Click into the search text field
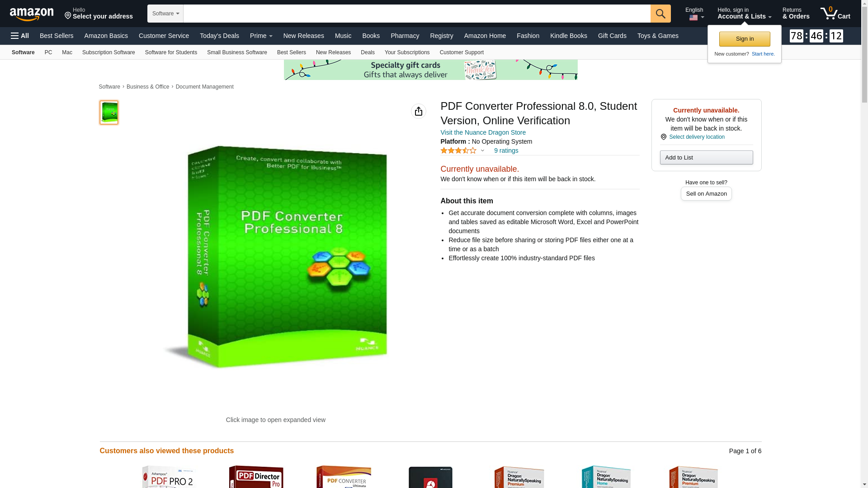The height and width of the screenshot is (488, 868). (417, 14)
